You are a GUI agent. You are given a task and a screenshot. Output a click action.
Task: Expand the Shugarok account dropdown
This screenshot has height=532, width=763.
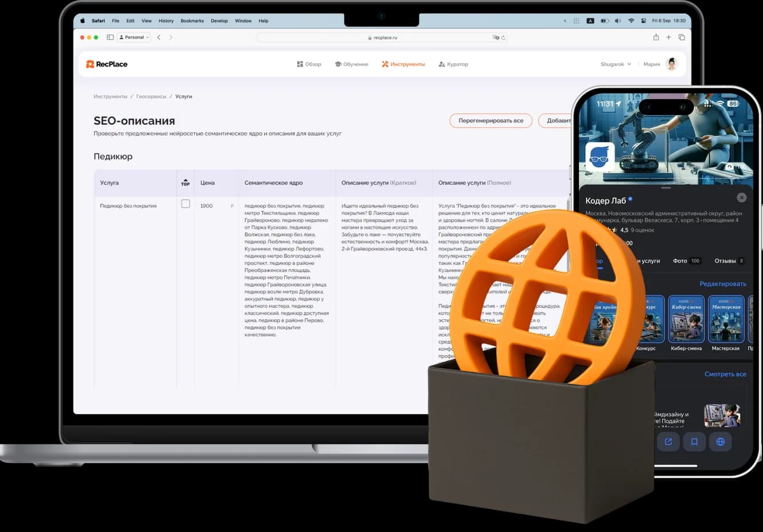(x=616, y=64)
